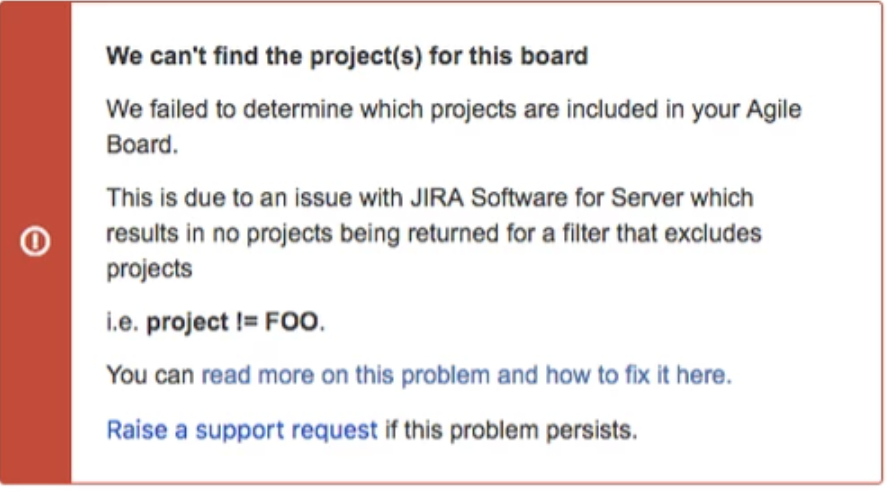Click the "i.e." text before the example
Screen dimensions: 890x492
coord(123,323)
